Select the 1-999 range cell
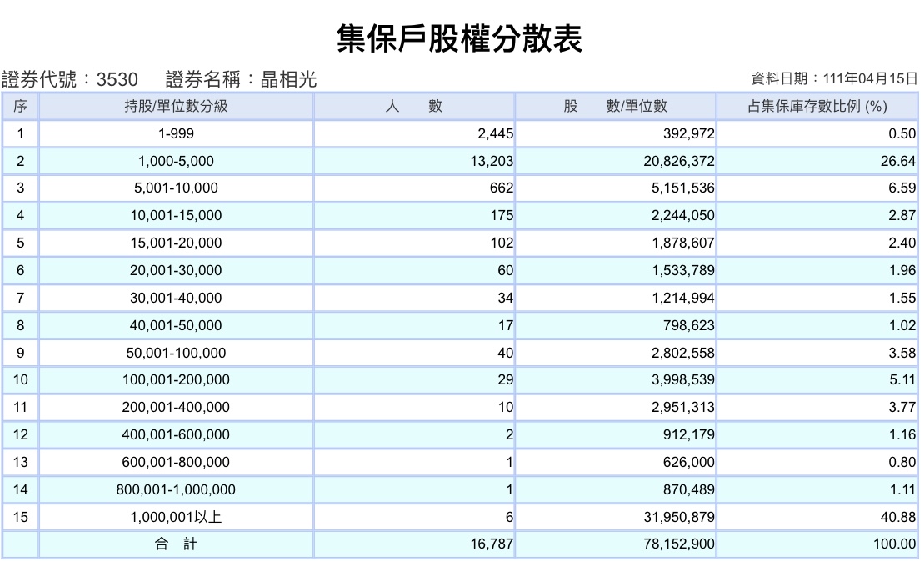This screenshot has height=577, width=924. click(x=176, y=134)
